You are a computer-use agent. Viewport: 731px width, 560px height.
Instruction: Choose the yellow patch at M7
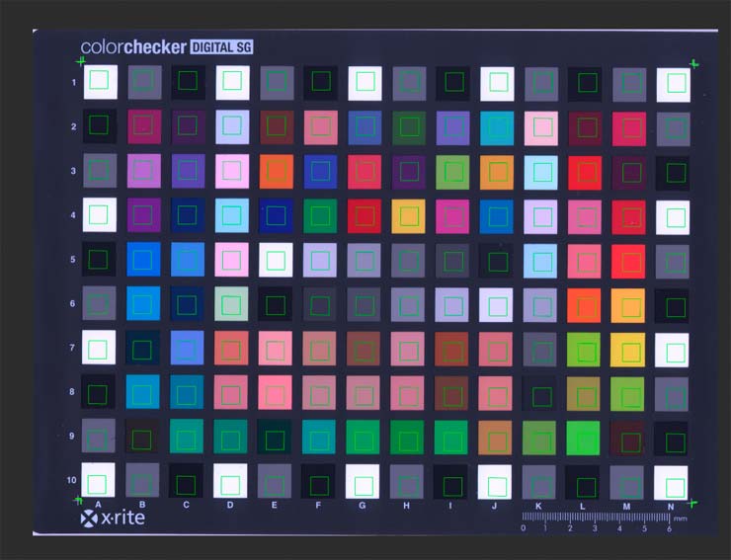(x=628, y=351)
